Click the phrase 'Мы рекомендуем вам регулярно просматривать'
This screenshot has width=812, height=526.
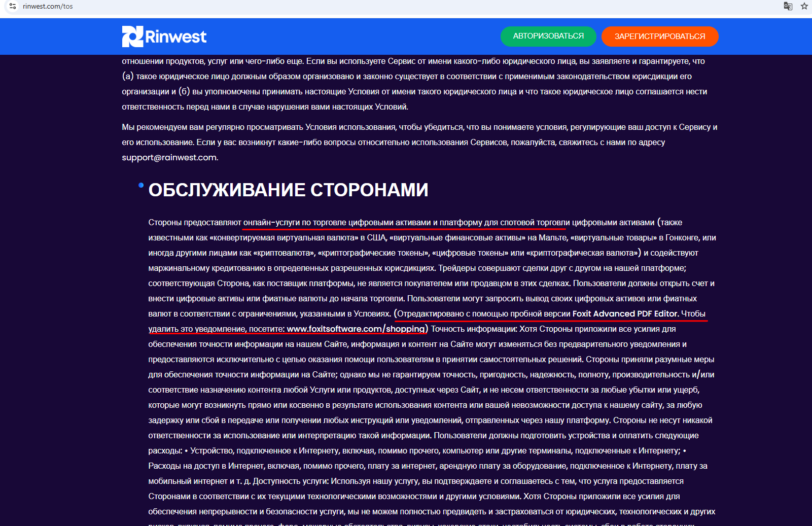pos(213,127)
